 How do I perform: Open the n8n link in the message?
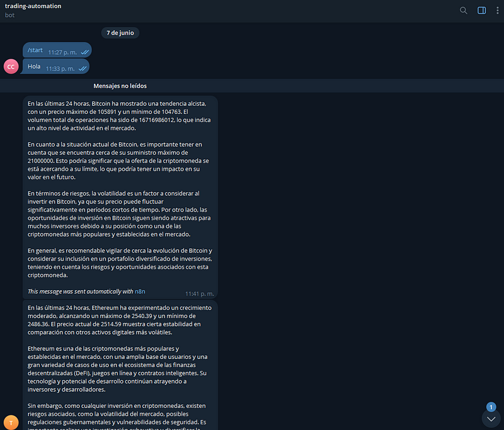click(x=140, y=291)
